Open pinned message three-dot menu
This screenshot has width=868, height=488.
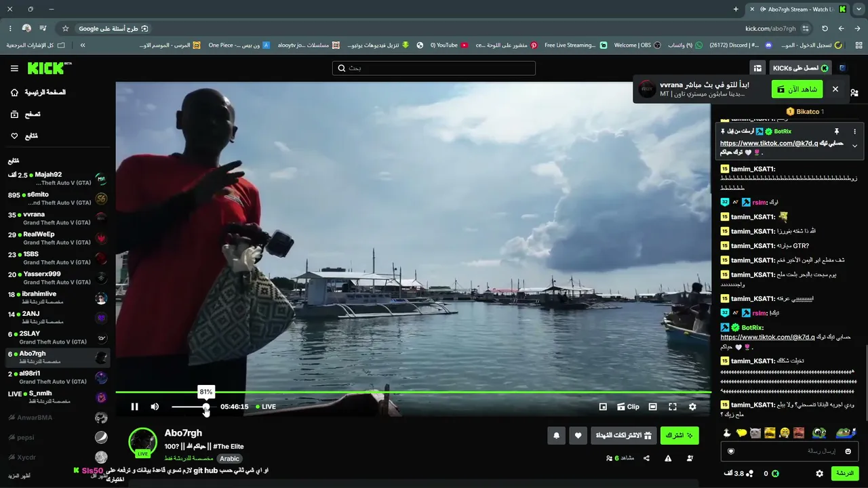point(854,131)
